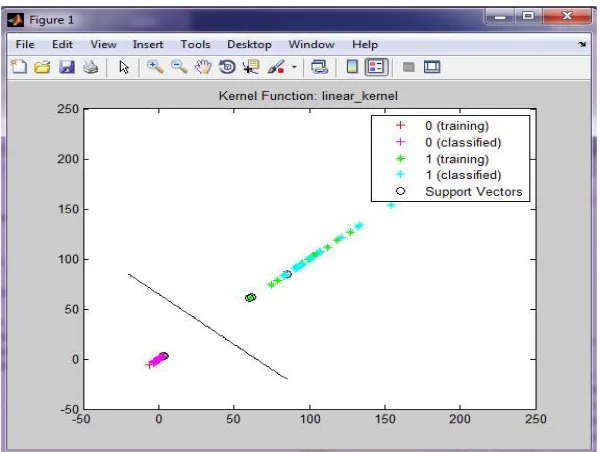Click the support vector circle on cyan points
This screenshot has width=600, height=452.
click(287, 274)
